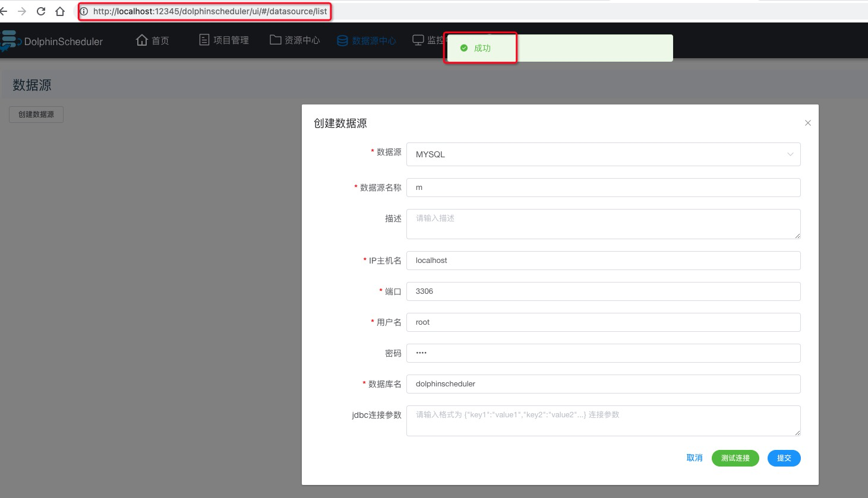Navigate to 项目管理 in the top menu

[x=231, y=40]
